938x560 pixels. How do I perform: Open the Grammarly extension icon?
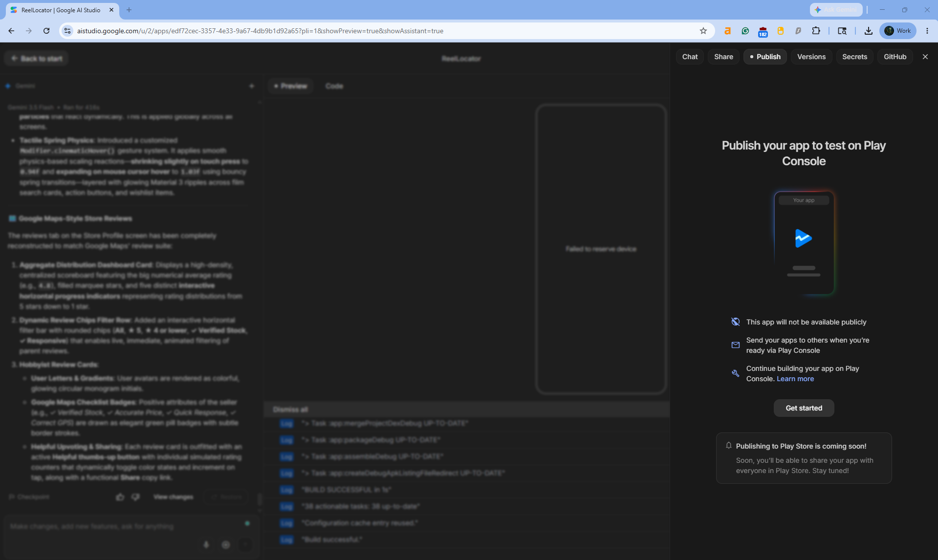[x=745, y=31]
